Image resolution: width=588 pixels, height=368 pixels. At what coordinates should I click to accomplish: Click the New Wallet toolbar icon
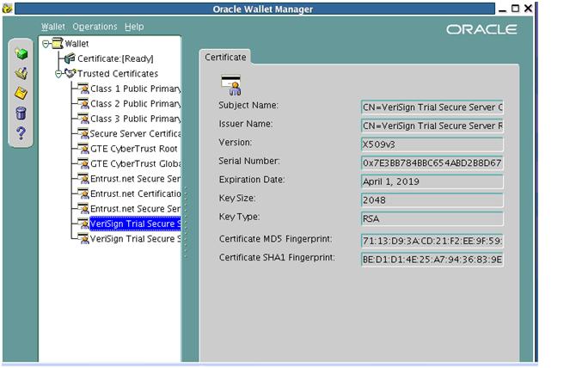(21, 54)
